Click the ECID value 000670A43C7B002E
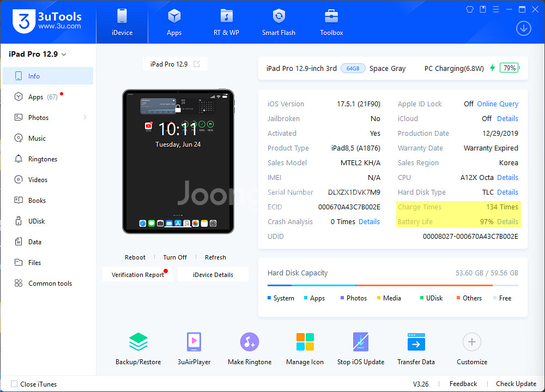This screenshot has width=545, height=392. (349, 207)
